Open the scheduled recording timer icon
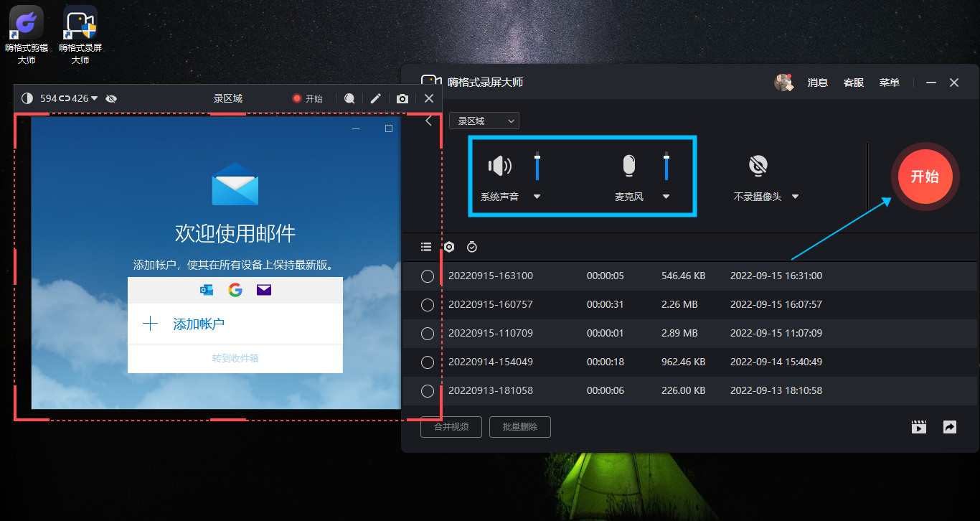This screenshot has height=521, width=980. (471, 247)
